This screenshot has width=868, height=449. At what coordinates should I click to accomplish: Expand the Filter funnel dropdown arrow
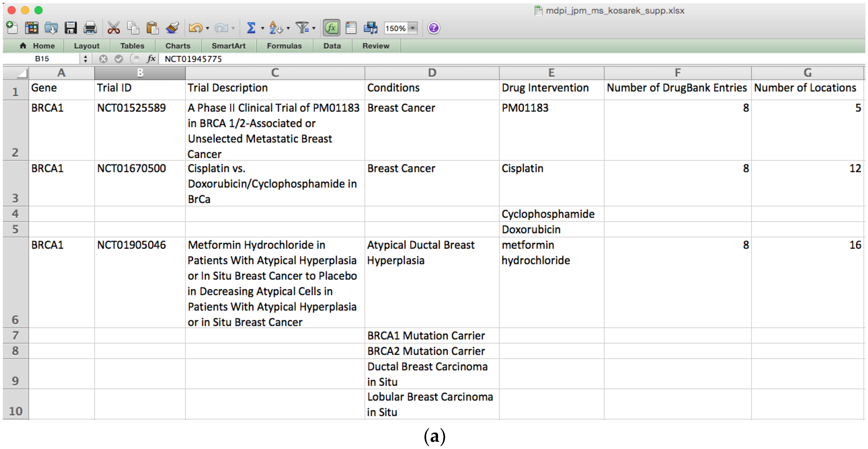(x=314, y=28)
